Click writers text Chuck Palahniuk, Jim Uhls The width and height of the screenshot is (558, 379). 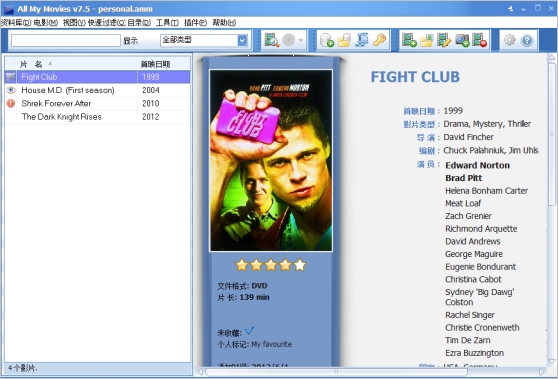point(491,150)
